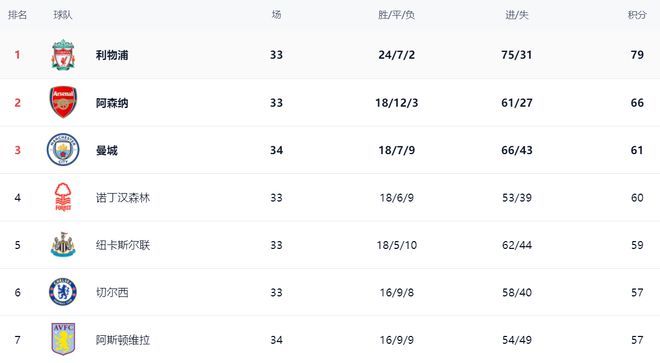Click the Liverpool club crest
This screenshot has height=363, width=660.
click(63, 55)
